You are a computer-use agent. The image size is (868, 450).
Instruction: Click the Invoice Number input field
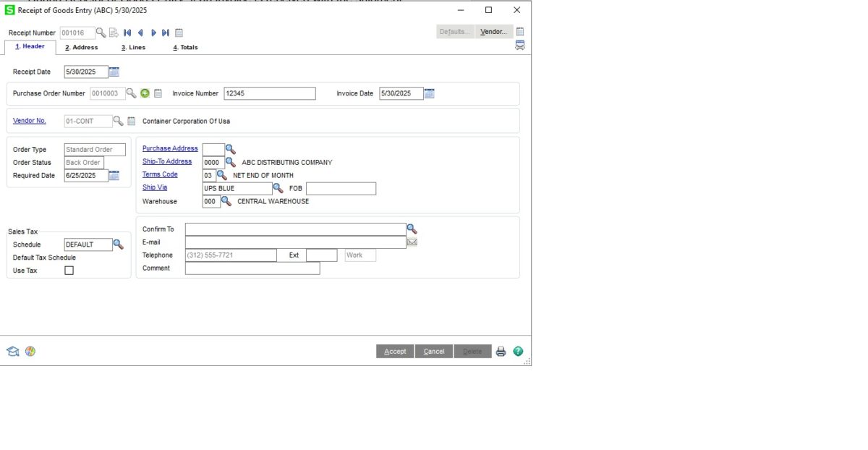269,93
